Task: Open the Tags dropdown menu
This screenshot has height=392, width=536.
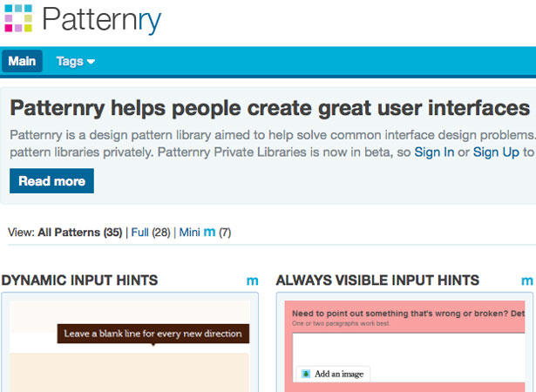Action: (x=76, y=62)
